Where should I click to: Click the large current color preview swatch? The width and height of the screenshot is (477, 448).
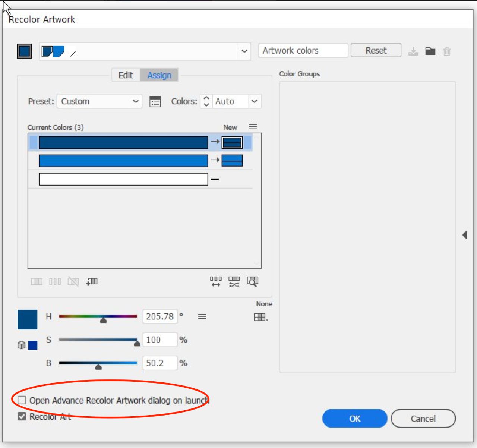click(x=28, y=319)
